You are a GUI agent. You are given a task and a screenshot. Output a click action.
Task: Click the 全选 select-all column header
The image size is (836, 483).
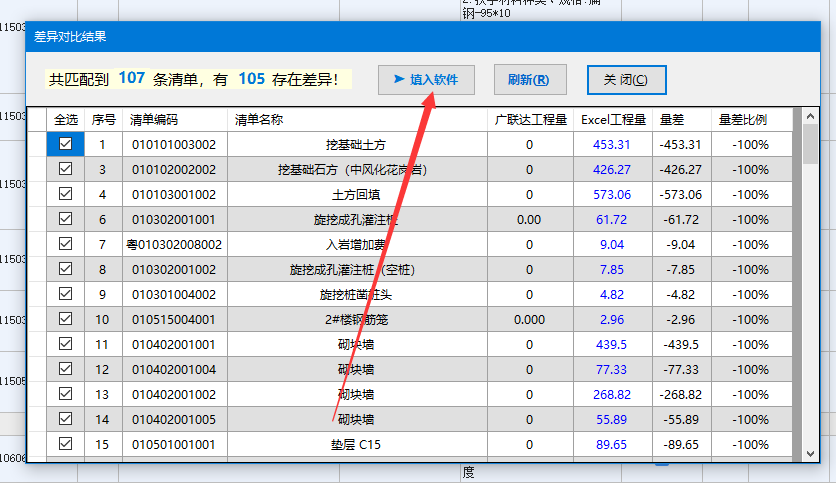click(x=66, y=119)
